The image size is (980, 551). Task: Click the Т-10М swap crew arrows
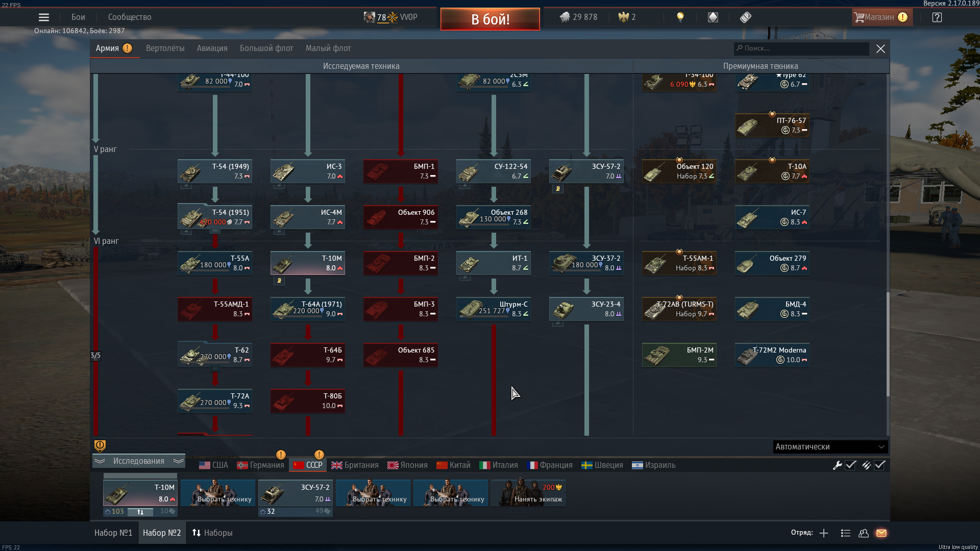point(140,512)
